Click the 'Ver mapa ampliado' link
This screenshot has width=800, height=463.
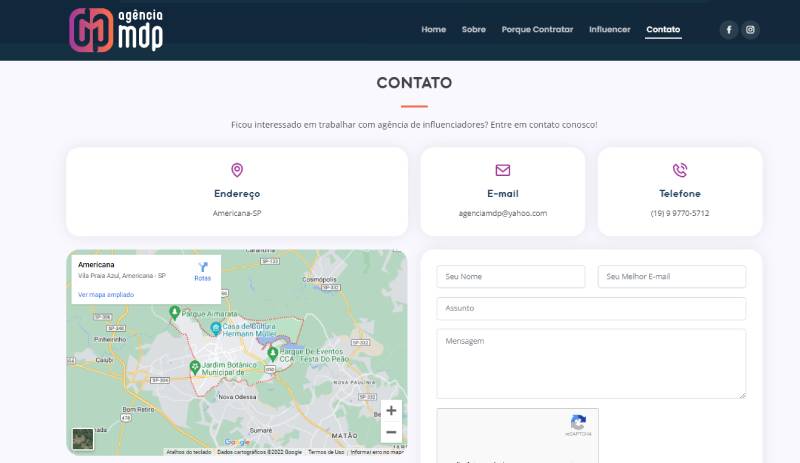[x=106, y=295]
